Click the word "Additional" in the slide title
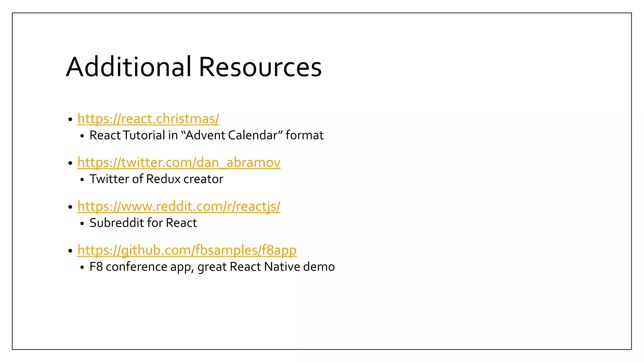The image size is (644, 362). pyautogui.click(x=129, y=67)
